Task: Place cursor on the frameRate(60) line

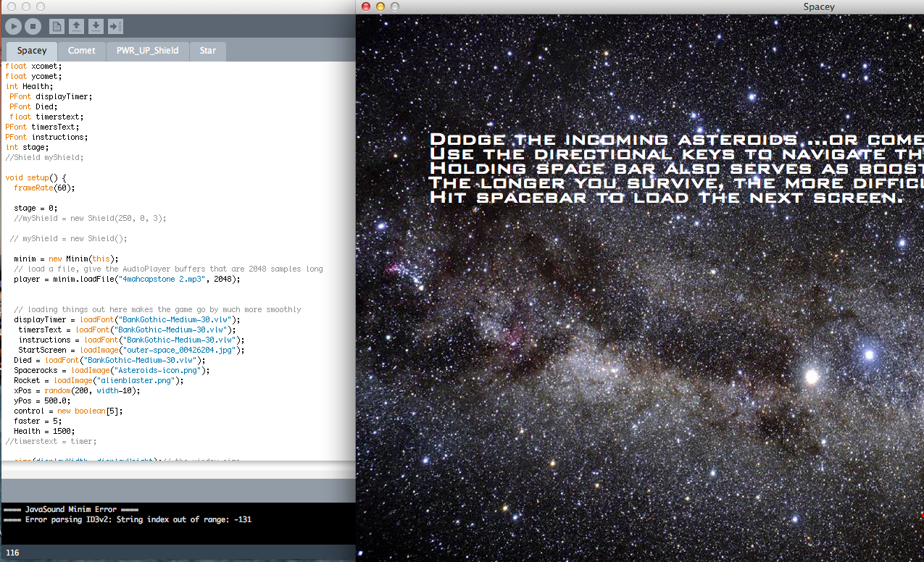Action: (x=44, y=188)
